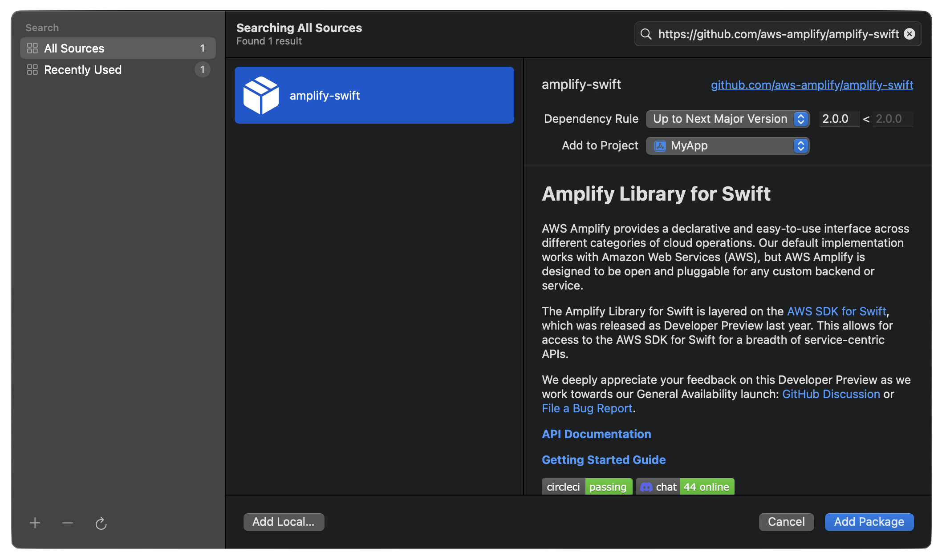946x560 pixels.
Task: Click the minimum version 2.0.0 field
Action: [839, 119]
